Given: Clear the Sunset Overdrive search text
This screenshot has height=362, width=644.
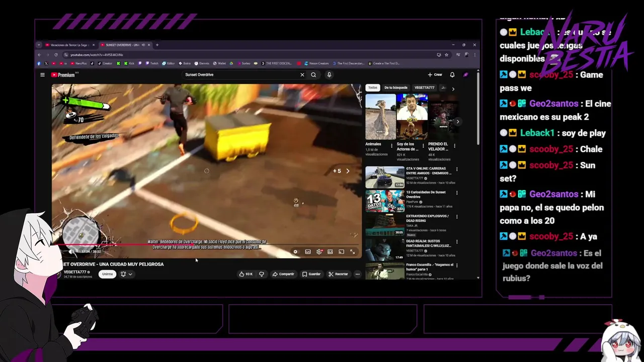Looking at the screenshot, I should point(302,75).
